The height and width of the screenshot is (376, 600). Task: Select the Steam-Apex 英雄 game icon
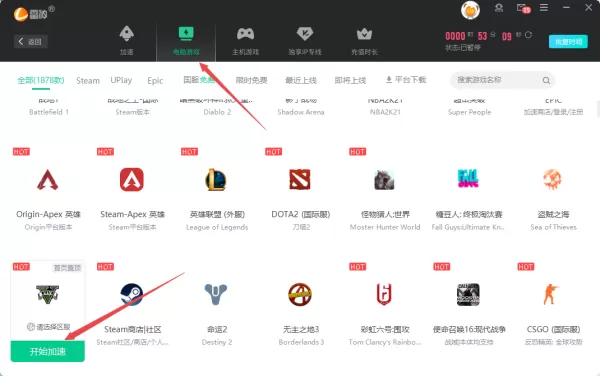132,179
